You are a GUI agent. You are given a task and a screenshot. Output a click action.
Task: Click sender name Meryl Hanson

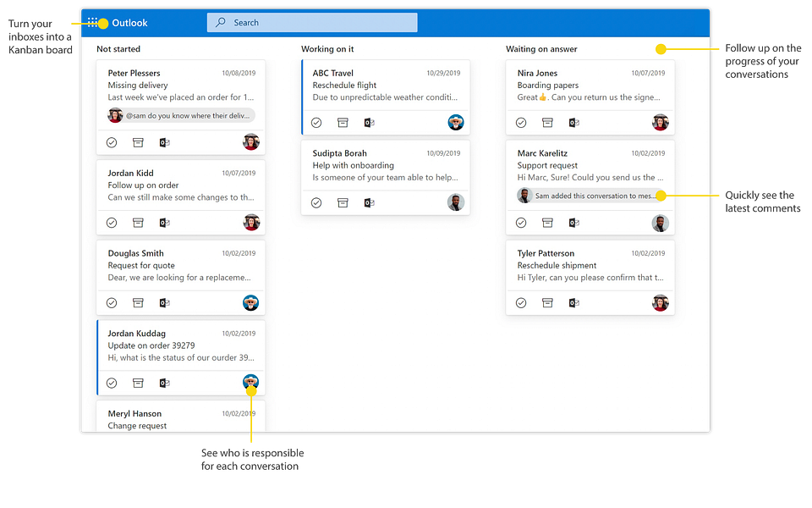[134, 414]
